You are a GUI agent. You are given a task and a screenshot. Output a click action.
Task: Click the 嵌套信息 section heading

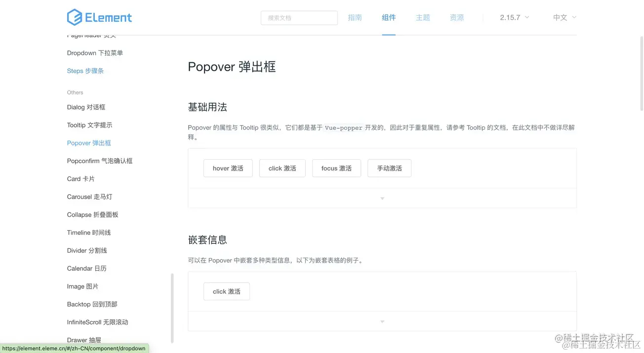coord(207,240)
